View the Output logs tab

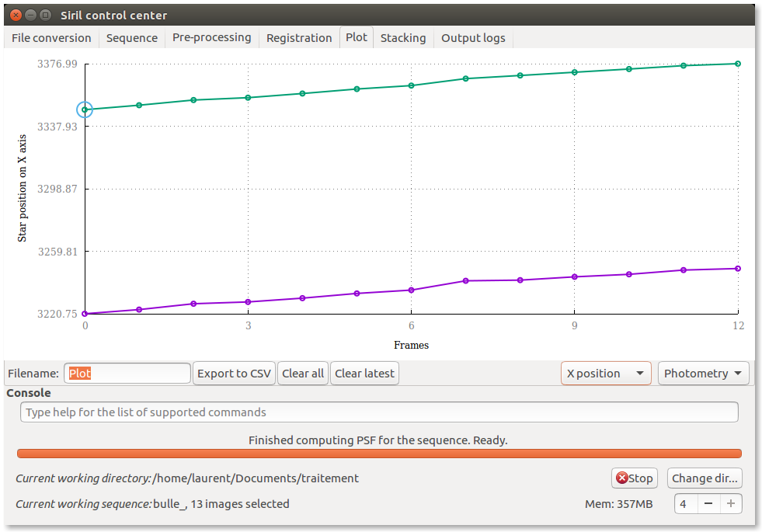pos(473,38)
